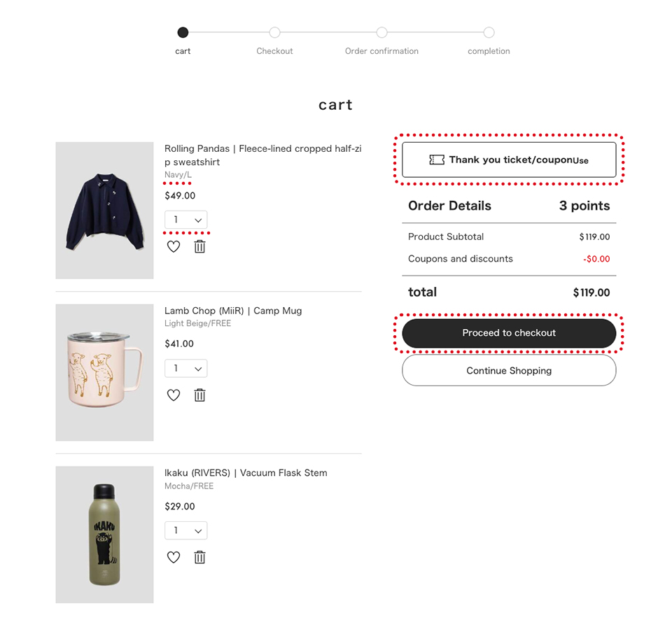
Task: Click the cart step indicator dot
Action: coord(183,32)
